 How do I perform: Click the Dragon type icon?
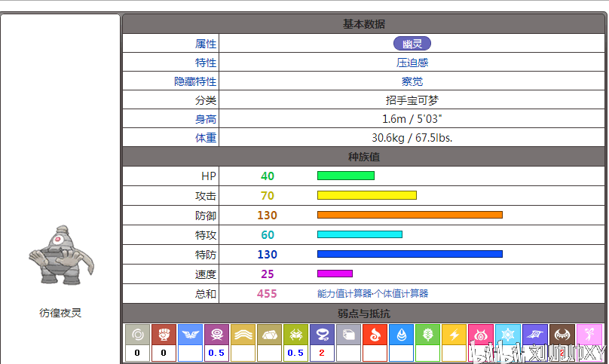coord(535,335)
